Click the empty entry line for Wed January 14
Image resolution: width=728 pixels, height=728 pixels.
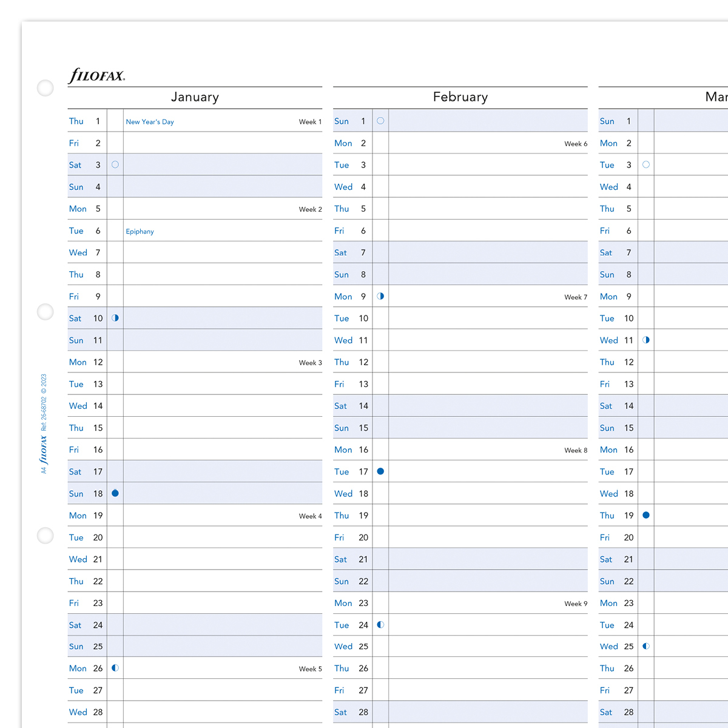tap(223, 406)
